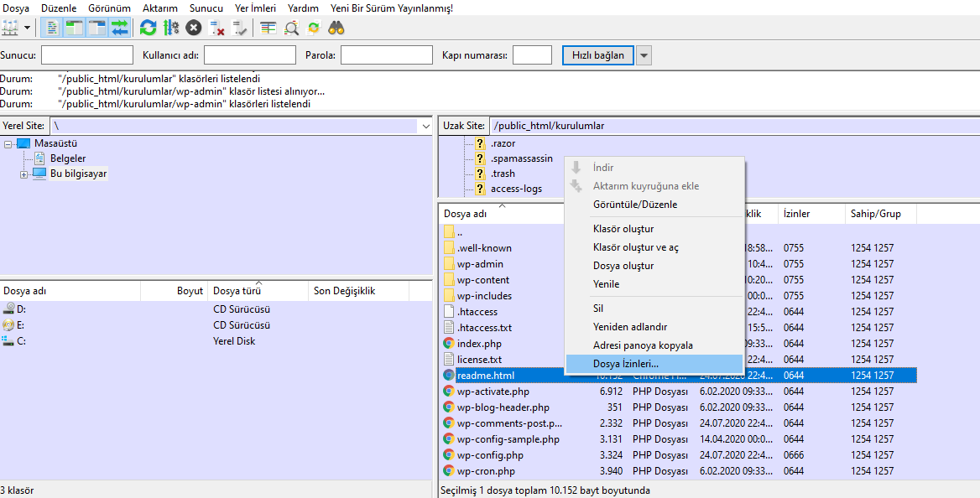Select the wp-admin folder icon

click(449, 264)
